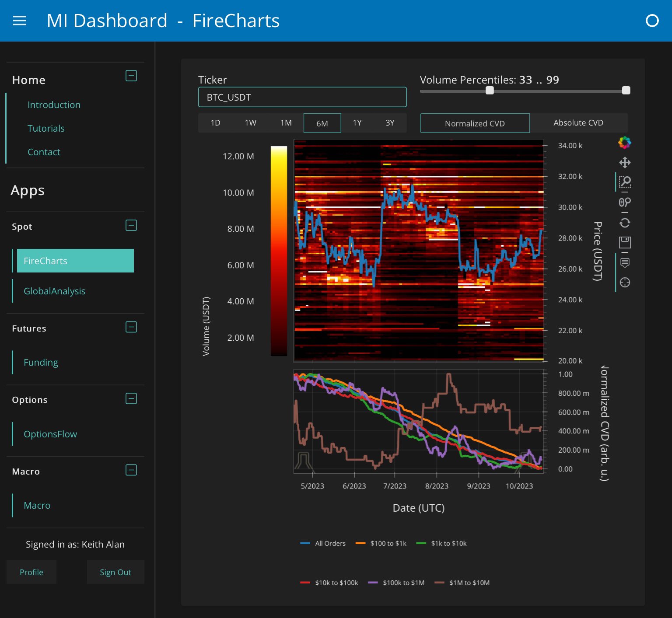Select the Pan tool in chart toolbar

coord(625,163)
